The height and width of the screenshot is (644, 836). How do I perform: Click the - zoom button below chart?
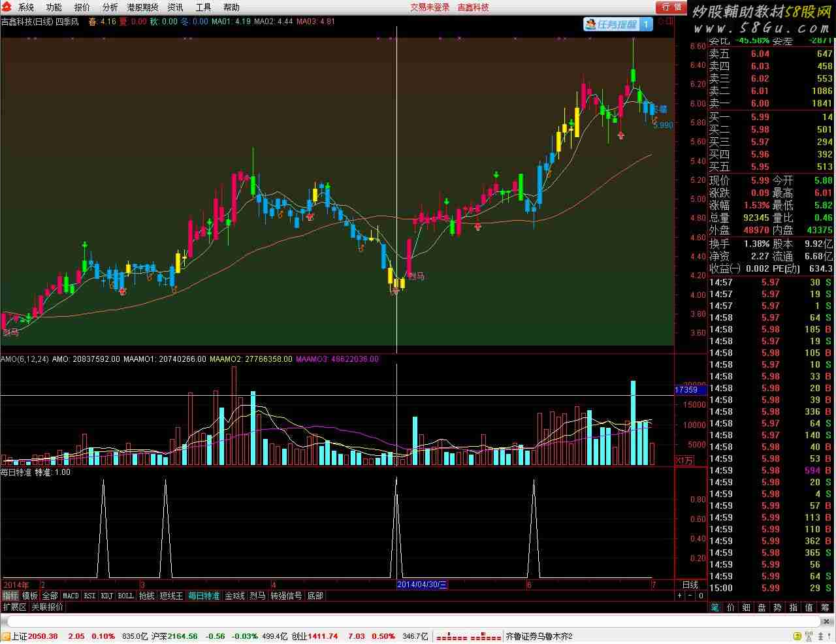pos(690,596)
